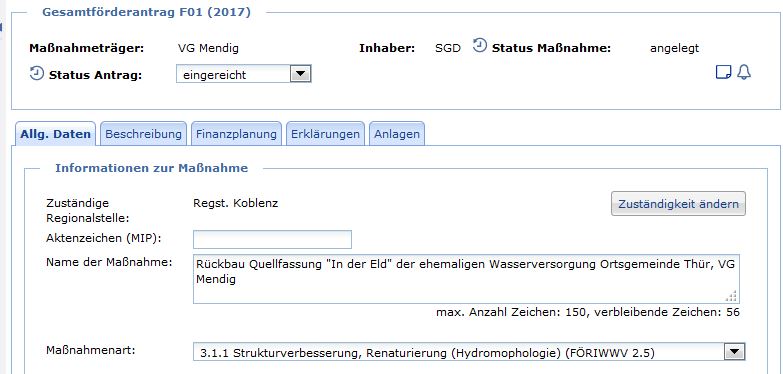Open the Status Antrag dropdown

244,73
